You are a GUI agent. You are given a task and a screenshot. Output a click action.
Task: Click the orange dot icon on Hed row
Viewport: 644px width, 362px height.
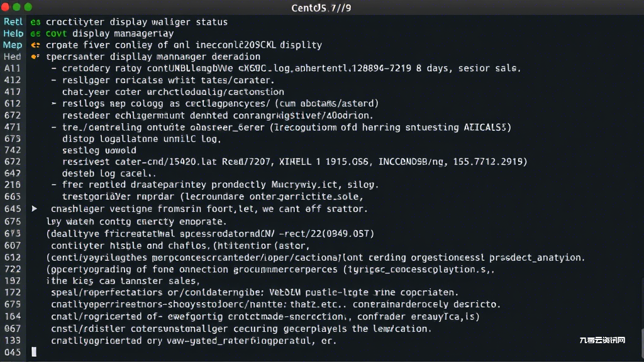click(x=35, y=57)
